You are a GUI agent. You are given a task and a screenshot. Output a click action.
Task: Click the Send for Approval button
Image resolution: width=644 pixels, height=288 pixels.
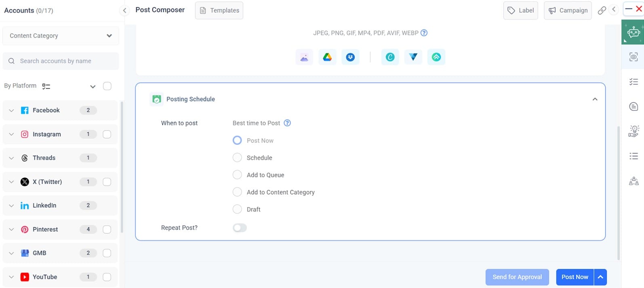point(517,277)
